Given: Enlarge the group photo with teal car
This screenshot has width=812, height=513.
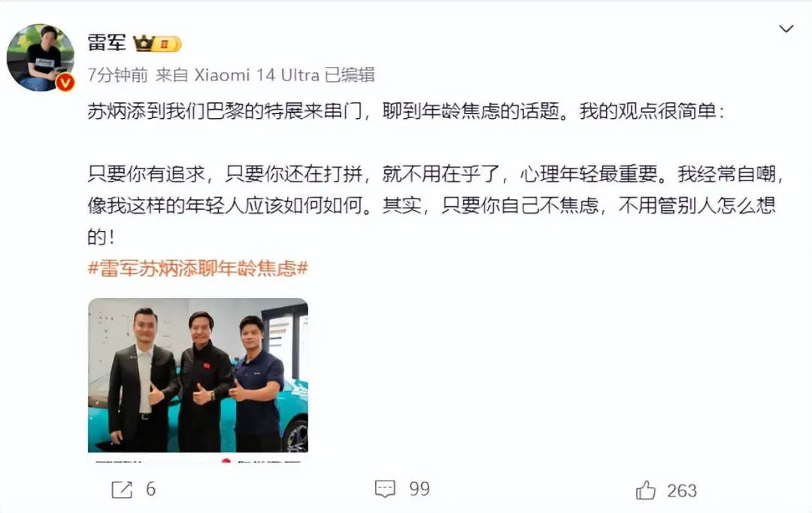Looking at the screenshot, I should (198, 375).
